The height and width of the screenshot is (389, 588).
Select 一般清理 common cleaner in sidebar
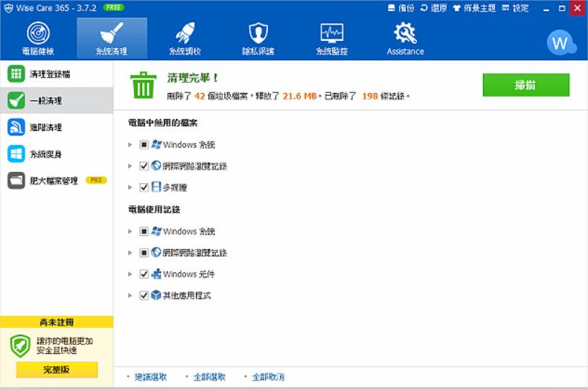(x=57, y=100)
